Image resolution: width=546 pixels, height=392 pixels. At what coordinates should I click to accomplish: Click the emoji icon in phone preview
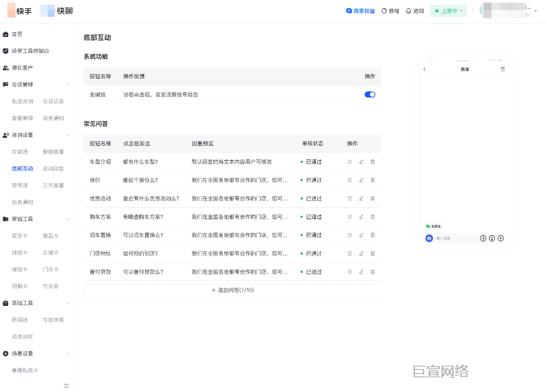click(x=492, y=238)
